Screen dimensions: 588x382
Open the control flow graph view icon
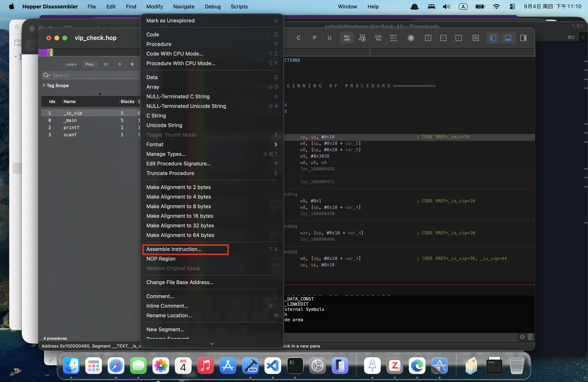362,38
